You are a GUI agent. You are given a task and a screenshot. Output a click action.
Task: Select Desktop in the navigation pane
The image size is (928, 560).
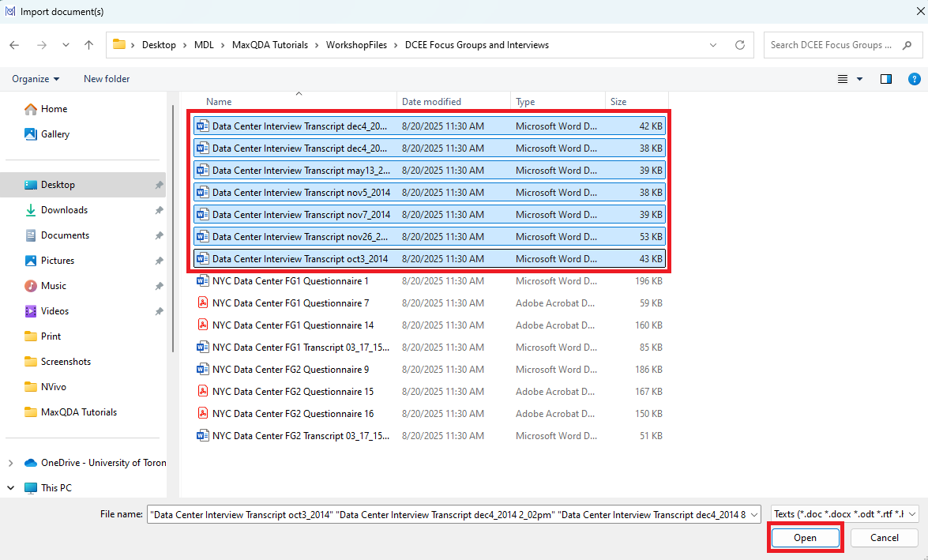coord(58,185)
